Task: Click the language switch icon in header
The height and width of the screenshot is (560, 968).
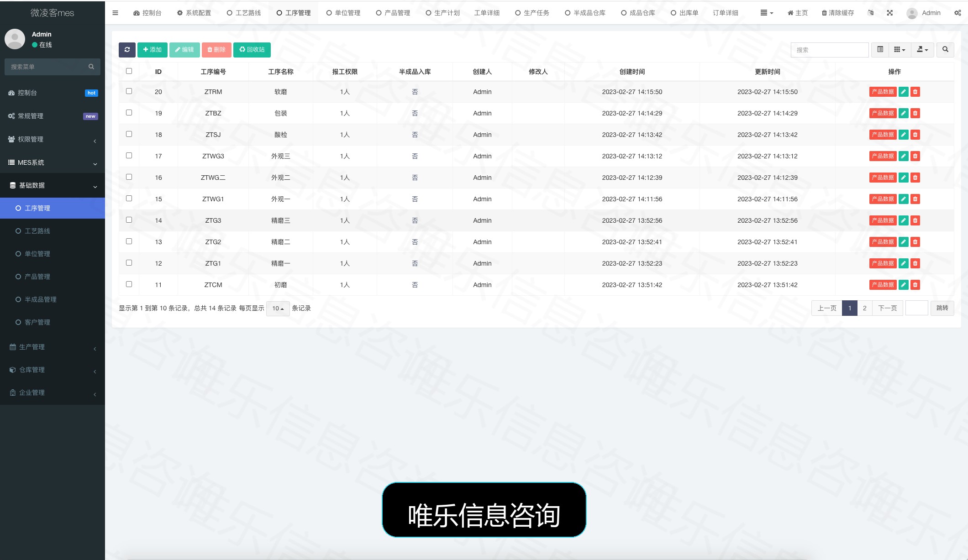Action: tap(870, 13)
